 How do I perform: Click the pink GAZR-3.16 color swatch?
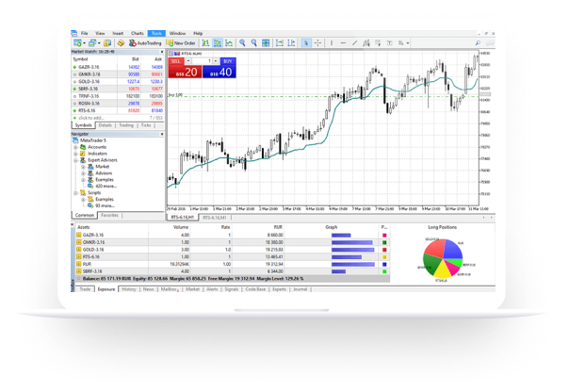[383, 235]
